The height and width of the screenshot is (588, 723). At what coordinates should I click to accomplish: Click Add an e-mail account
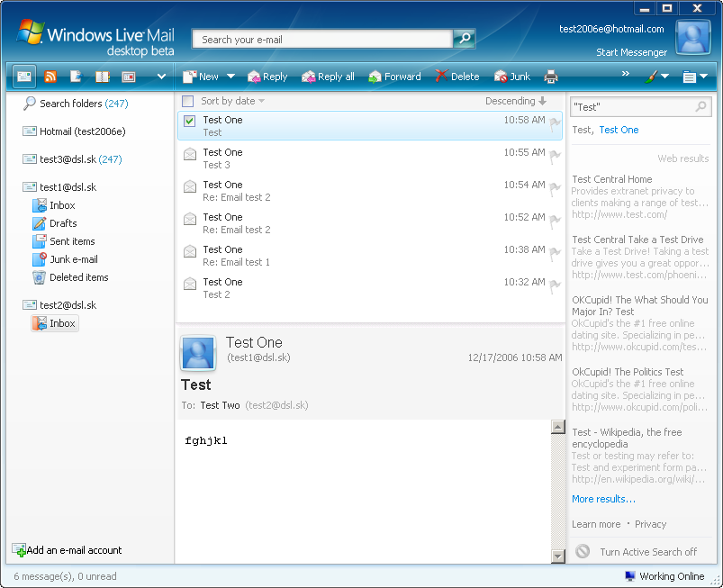tap(68, 549)
